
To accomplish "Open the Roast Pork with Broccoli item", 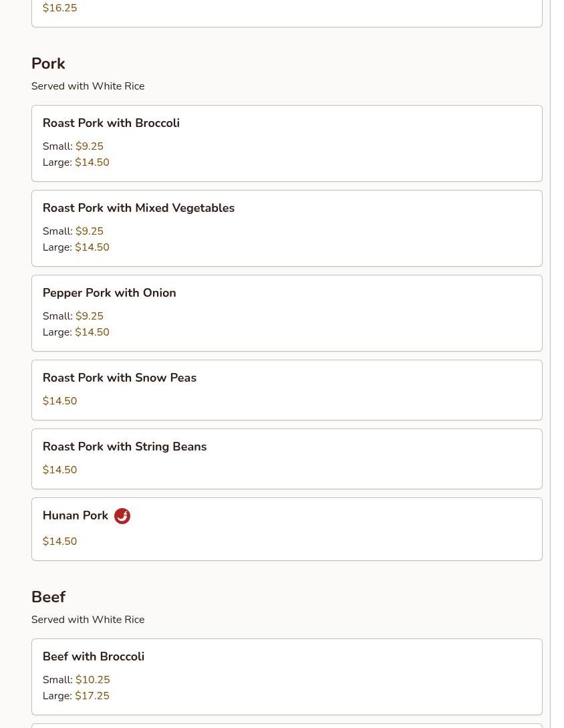I will (111, 123).
